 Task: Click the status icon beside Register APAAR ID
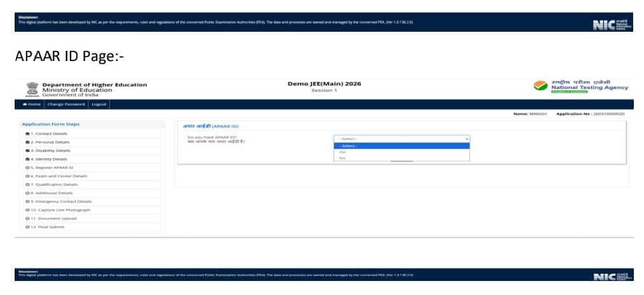pyautogui.click(x=27, y=167)
